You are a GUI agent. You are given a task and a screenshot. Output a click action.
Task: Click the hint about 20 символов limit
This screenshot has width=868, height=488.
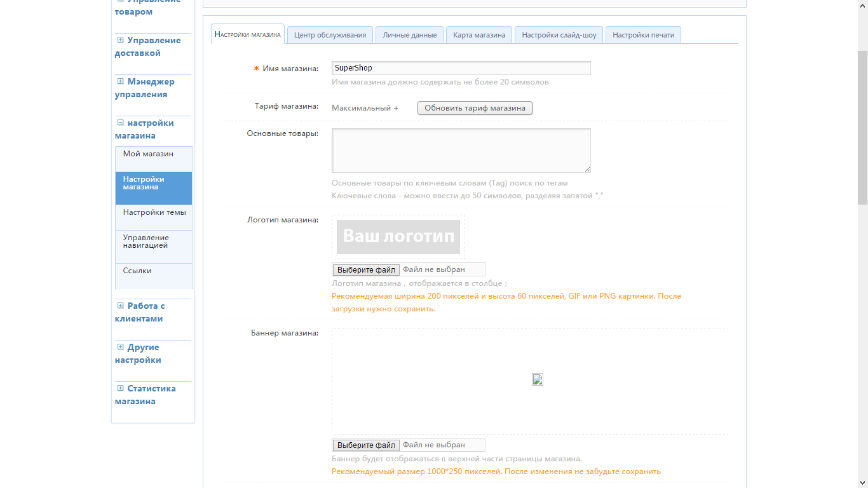click(440, 82)
